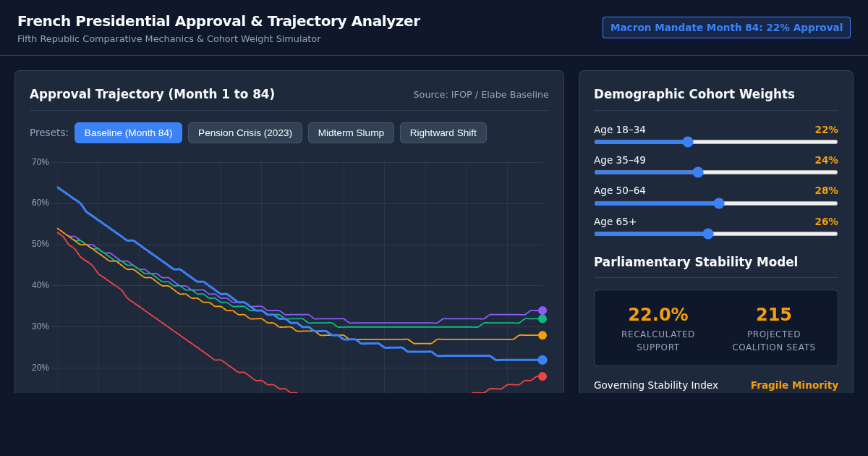This screenshot has width=868, height=456.
Task: Adjust the Age 18–34 weight slider
Action: coord(716,142)
